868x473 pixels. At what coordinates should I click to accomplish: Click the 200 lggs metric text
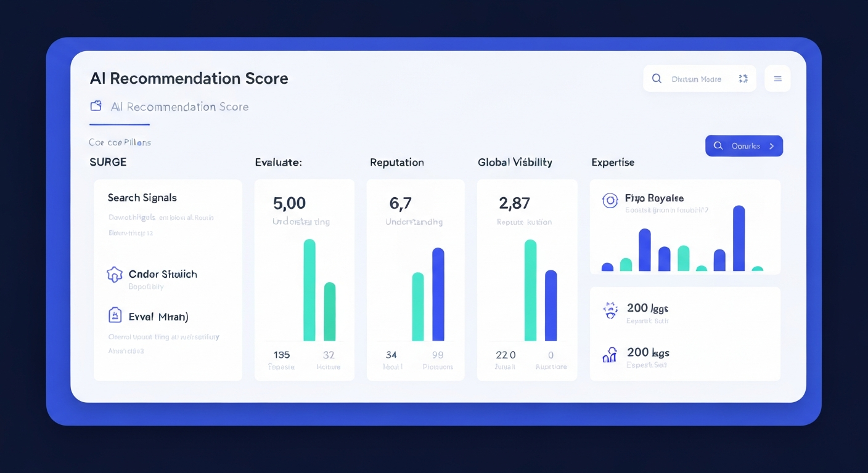point(648,308)
